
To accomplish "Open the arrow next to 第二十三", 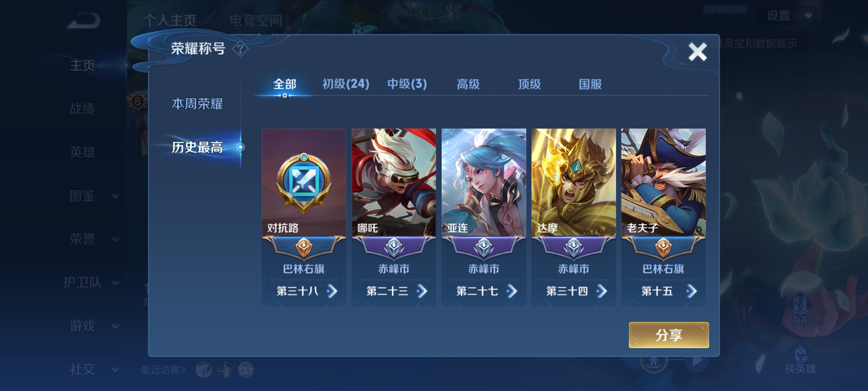I will coord(422,291).
